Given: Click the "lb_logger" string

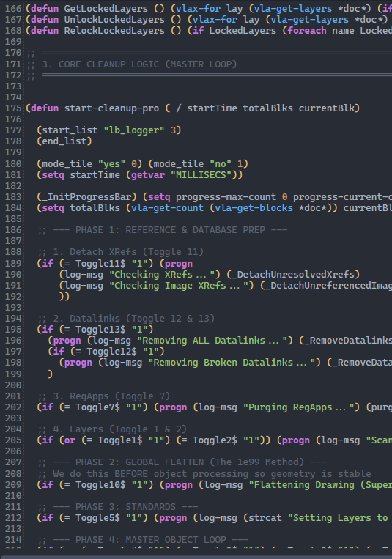Looking at the screenshot, I should (134, 130).
